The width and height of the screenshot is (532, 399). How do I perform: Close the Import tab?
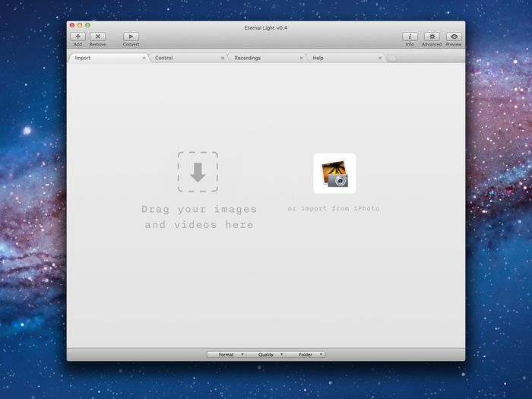click(x=144, y=58)
